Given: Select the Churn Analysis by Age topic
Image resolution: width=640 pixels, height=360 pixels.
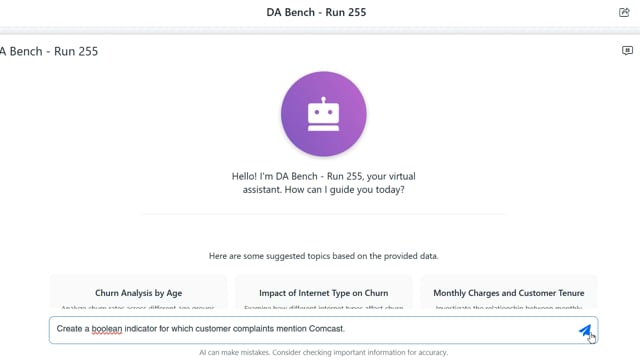Looking at the screenshot, I should pos(138,293).
